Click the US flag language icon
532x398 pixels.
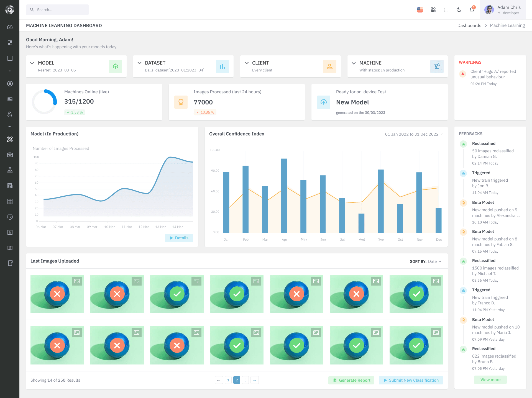pyautogui.click(x=420, y=10)
